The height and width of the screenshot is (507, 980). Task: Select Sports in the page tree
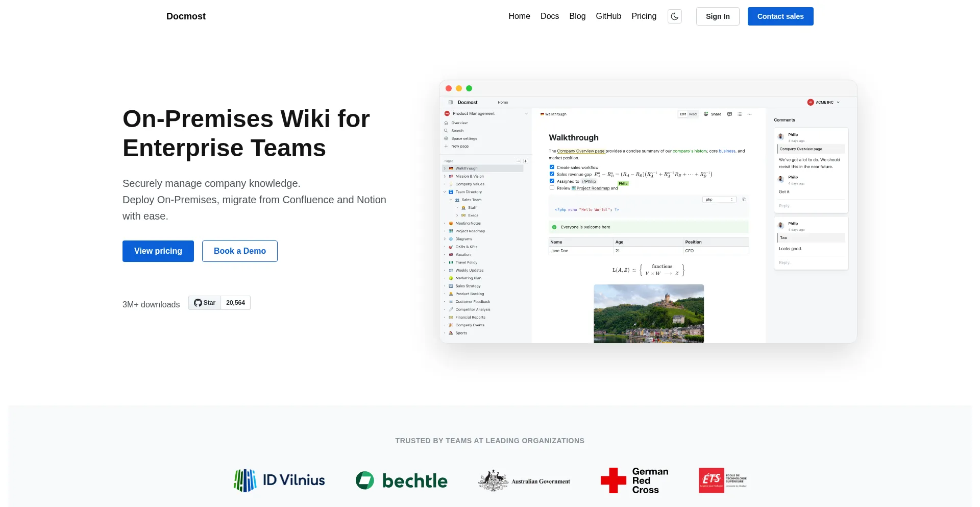point(461,333)
